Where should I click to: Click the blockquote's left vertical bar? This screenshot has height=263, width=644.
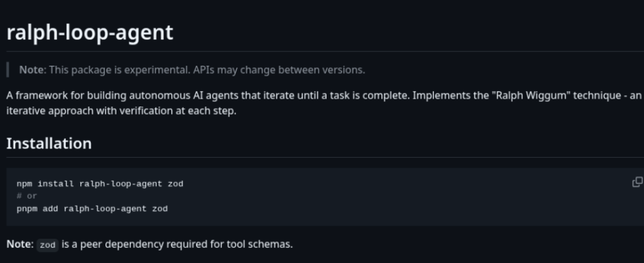[8, 70]
